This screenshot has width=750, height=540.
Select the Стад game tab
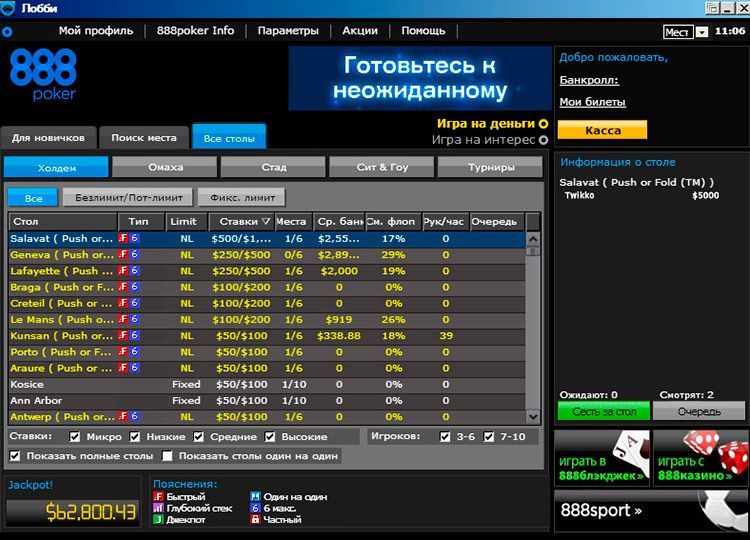click(273, 167)
